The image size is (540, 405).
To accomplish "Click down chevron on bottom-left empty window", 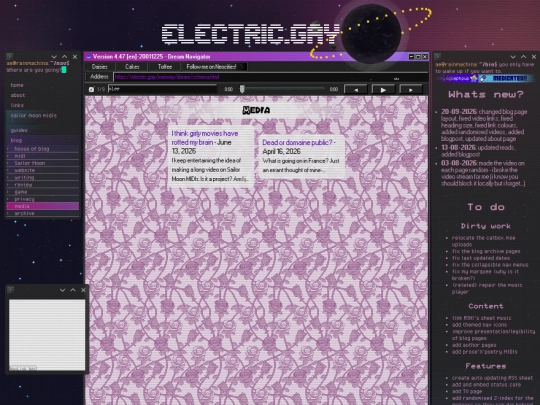I will [62, 290].
